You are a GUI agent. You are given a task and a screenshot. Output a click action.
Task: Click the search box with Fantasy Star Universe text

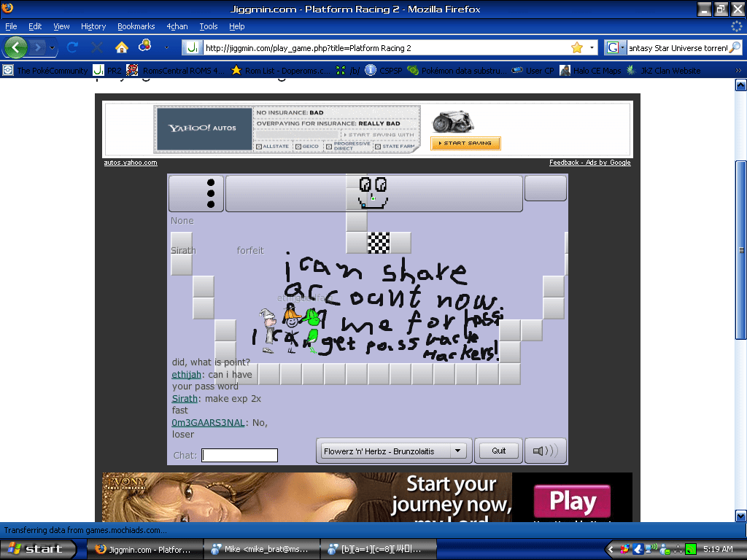(x=678, y=48)
